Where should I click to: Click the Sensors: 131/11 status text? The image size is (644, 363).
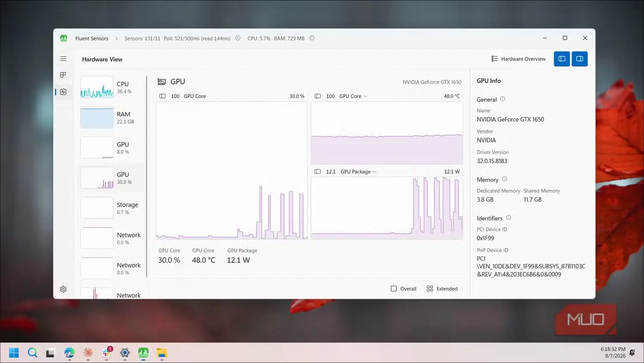point(142,38)
